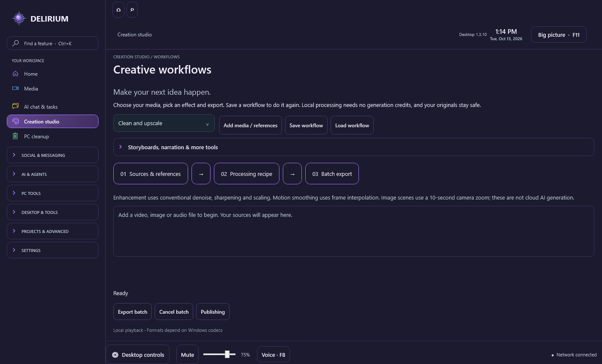Image resolution: width=602 pixels, height=364 pixels.
Task: Cancel the batch
Action: coord(174,312)
